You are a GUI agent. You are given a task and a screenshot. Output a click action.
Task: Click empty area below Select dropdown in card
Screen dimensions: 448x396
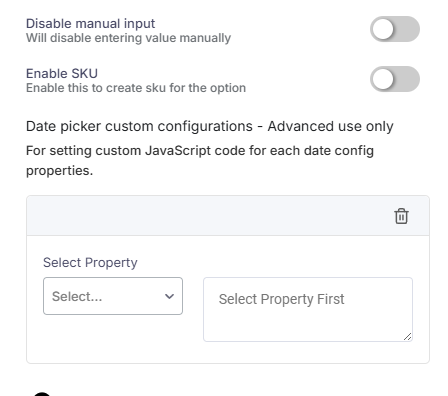coord(113,338)
